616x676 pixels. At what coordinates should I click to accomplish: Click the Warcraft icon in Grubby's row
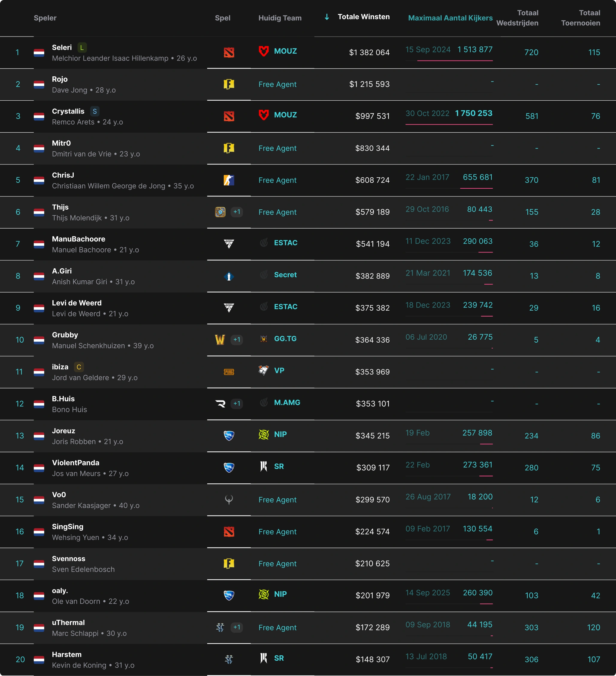point(220,340)
